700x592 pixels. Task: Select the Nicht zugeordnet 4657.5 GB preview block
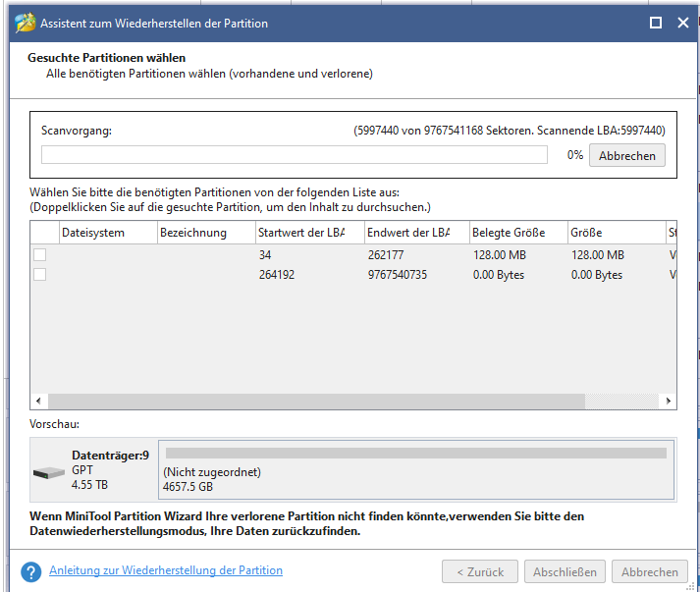click(x=416, y=469)
